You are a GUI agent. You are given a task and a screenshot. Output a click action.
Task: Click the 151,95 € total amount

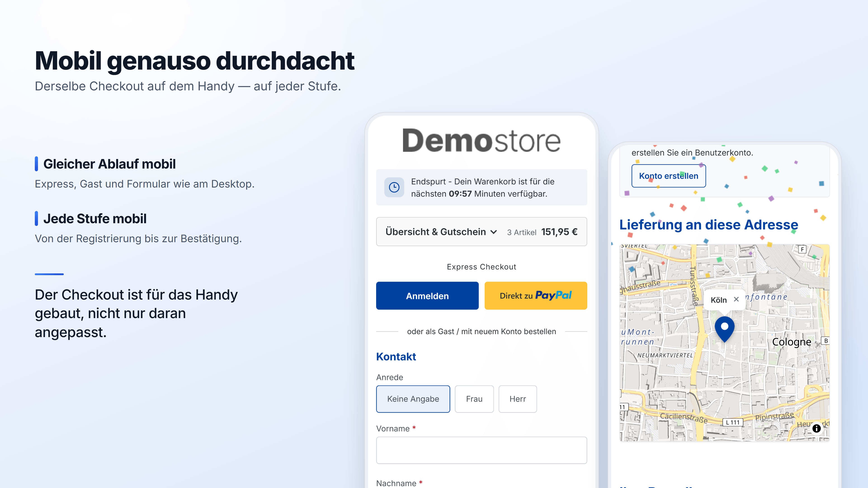(x=559, y=232)
